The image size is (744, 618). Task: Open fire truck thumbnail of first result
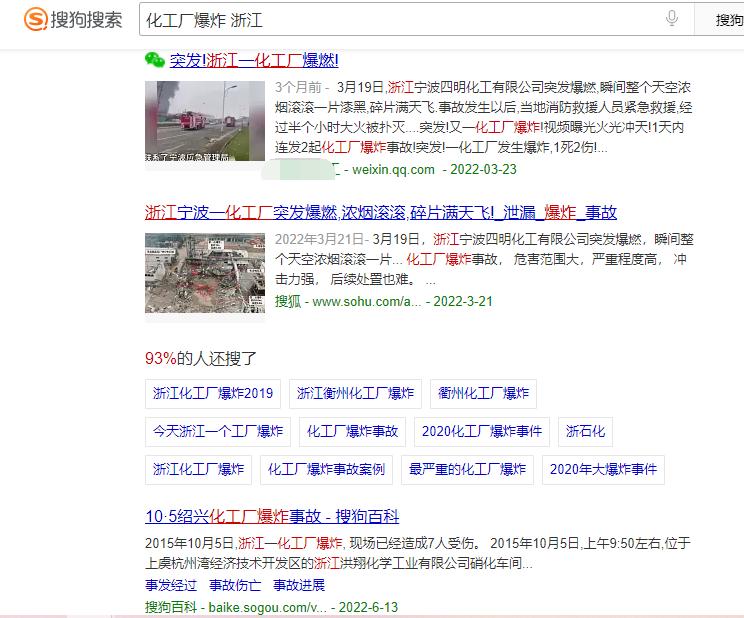pyautogui.click(x=205, y=121)
